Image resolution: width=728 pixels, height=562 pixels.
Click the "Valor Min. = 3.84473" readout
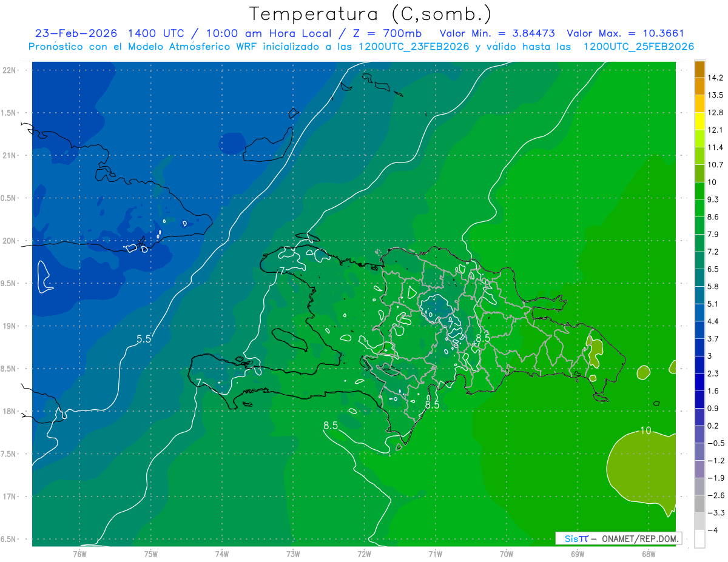[x=497, y=33]
